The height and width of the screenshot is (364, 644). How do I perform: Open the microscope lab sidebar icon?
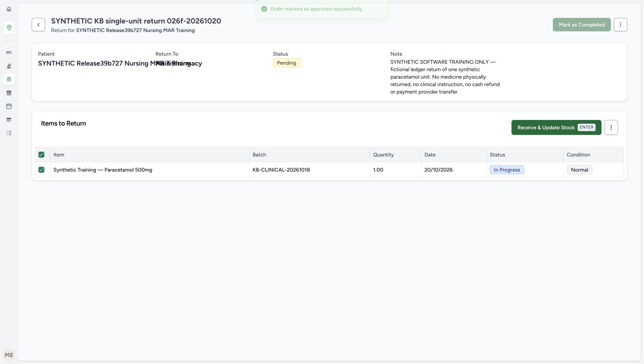tap(9, 66)
